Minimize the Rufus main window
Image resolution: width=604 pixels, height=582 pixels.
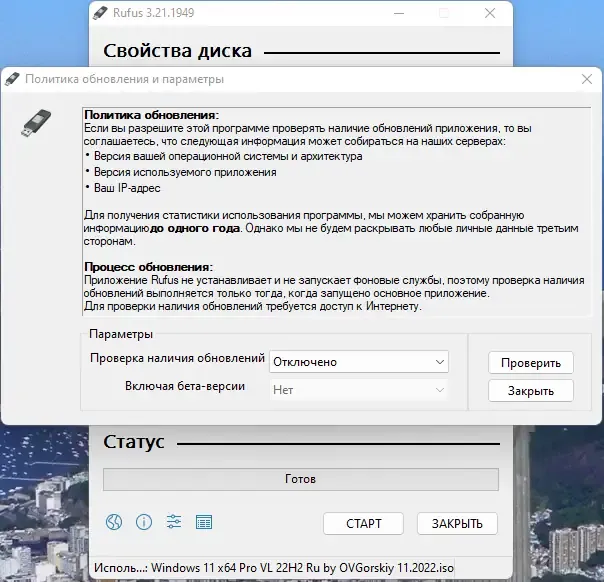click(x=399, y=13)
